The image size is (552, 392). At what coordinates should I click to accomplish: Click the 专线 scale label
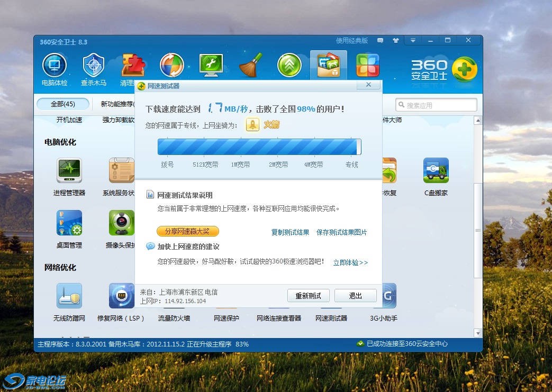(x=352, y=165)
